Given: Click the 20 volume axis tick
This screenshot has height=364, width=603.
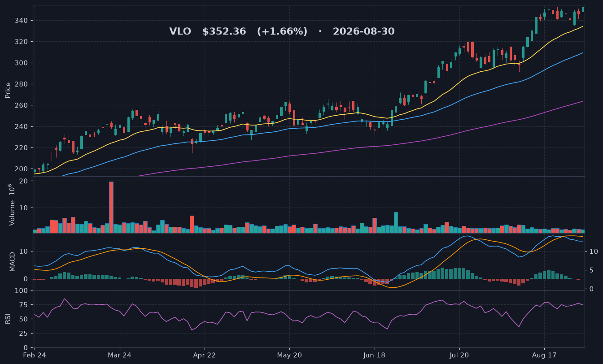Looking at the screenshot, I should [24, 181].
